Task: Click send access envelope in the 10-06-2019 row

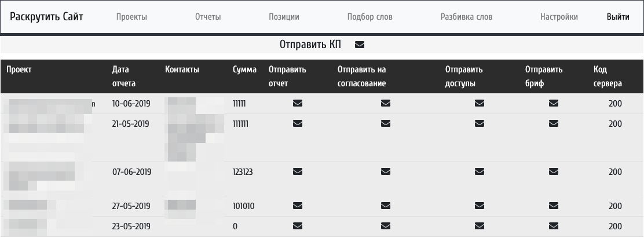Action: [479, 104]
